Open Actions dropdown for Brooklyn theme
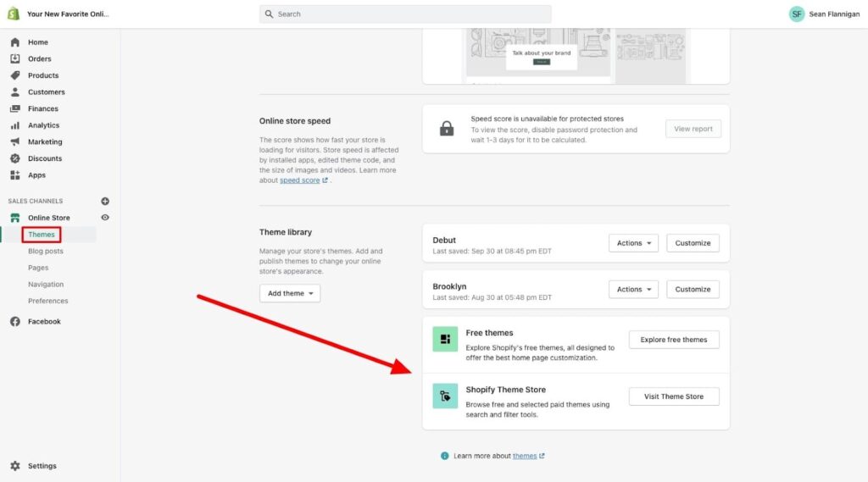Screen dimensions: 868x482 [633, 290]
